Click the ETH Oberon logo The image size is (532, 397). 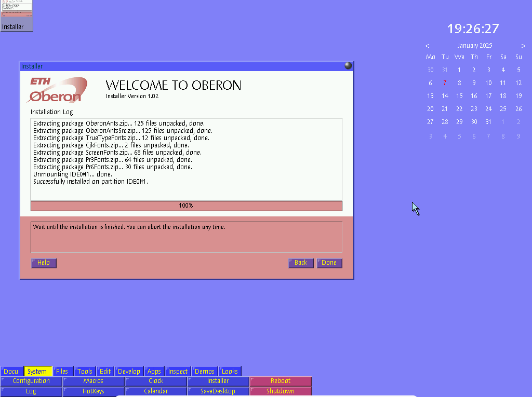[58, 90]
